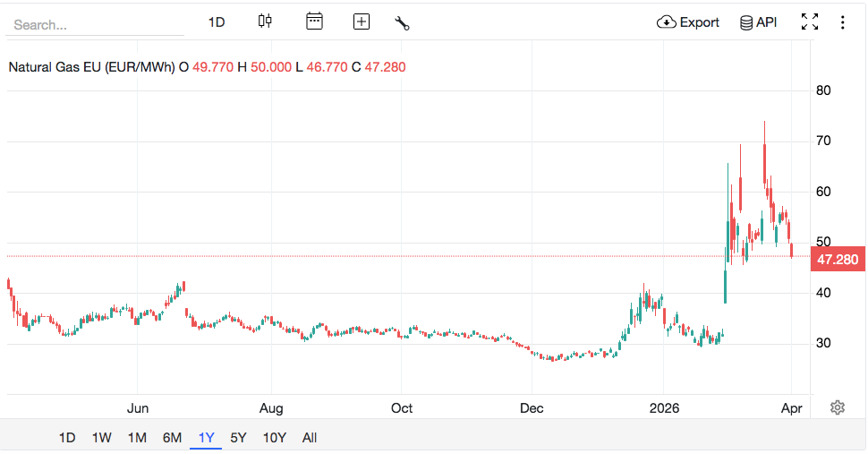
Task: Click the Search input field
Action: click(x=94, y=25)
